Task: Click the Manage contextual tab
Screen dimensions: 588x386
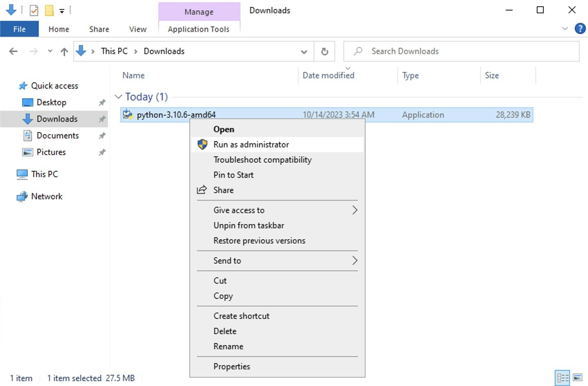Action: (199, 12)
